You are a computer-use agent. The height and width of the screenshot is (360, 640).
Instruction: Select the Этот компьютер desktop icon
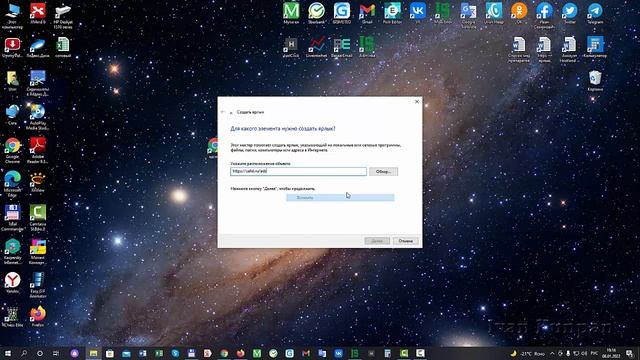(x=13, y=16)
